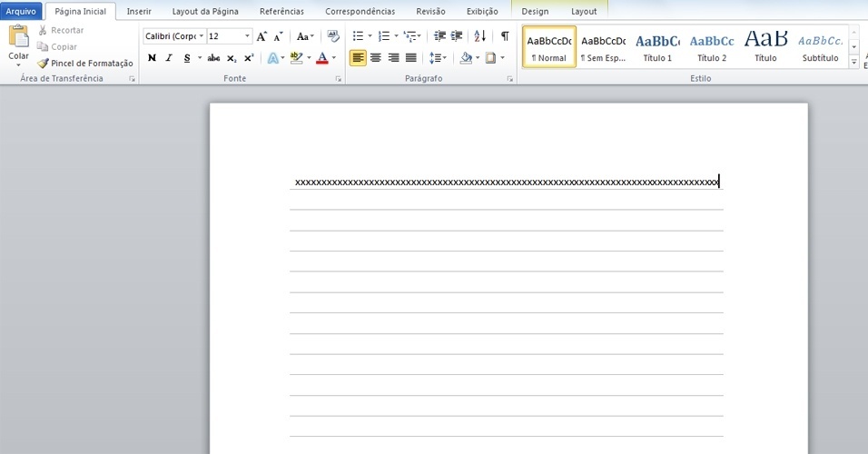
Task: Click the numbered list icon
Action: [384, 36]
